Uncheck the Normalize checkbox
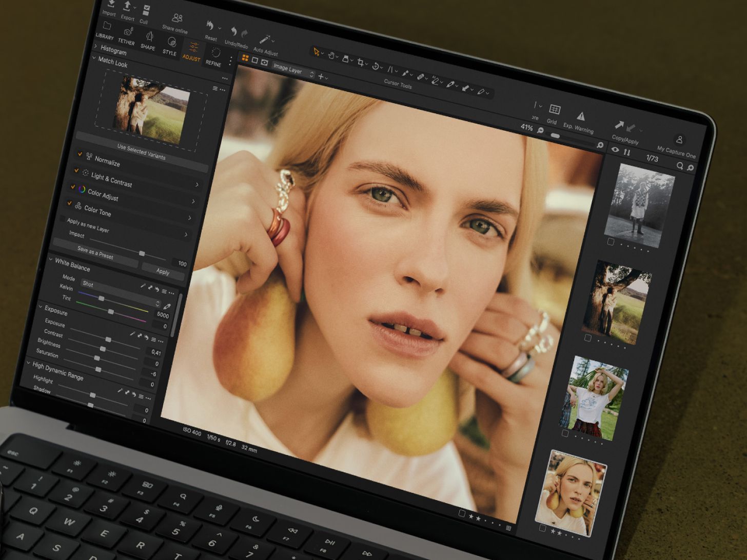Viewport: 747px width, 560px height. (x=80, y=153)
